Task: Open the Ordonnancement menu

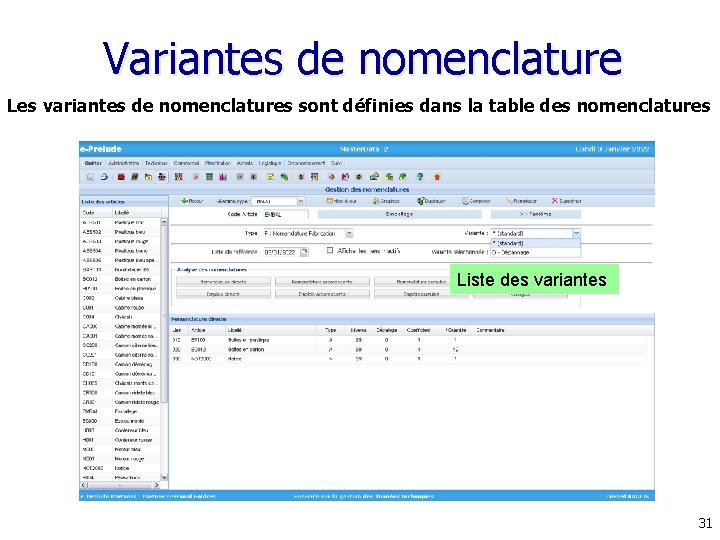Action: pyautogui.click(x=306, y=163)
